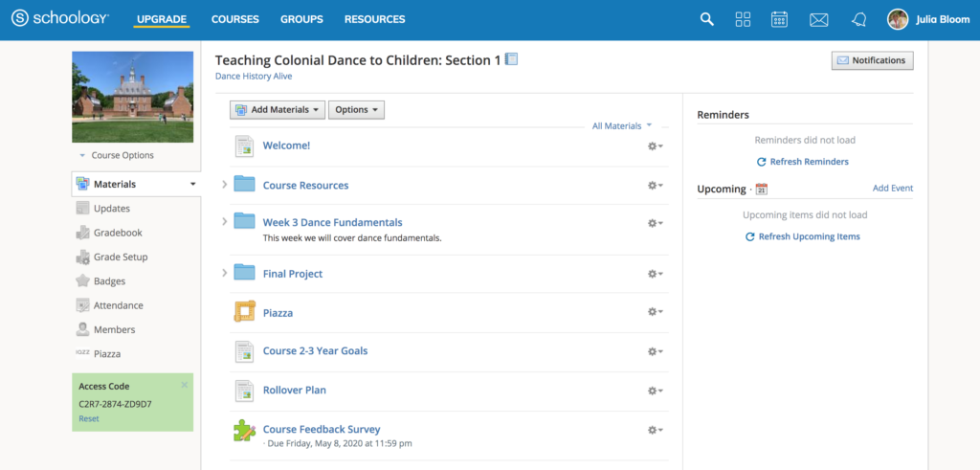Click the Refresh Reminders link
This screenshot has height=470, width=980.
(803, 162)
